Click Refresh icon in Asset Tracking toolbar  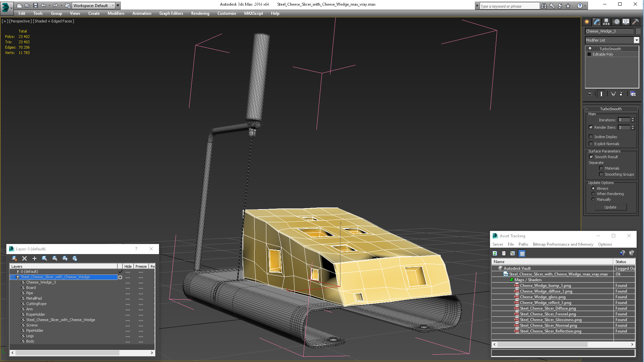(x=495, y=253)
